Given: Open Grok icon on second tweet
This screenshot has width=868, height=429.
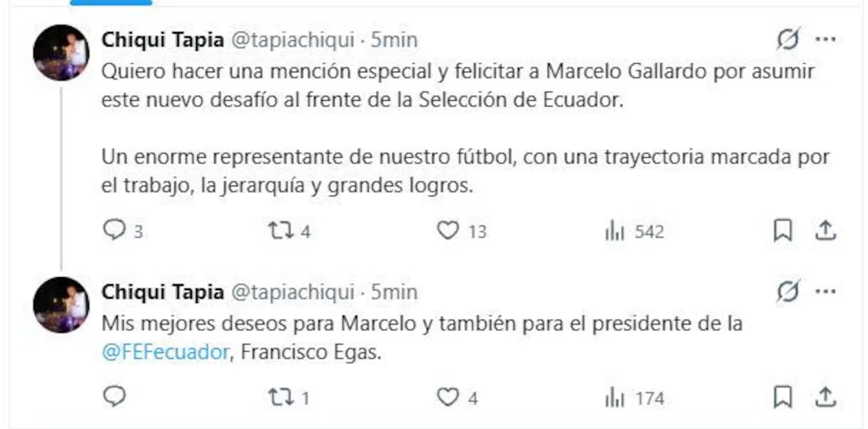Looking at the screenshot, I should (788, 292).
